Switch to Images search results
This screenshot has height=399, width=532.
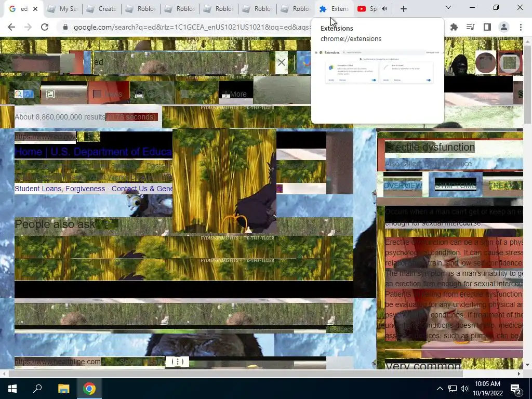click(x=63, y=94)
